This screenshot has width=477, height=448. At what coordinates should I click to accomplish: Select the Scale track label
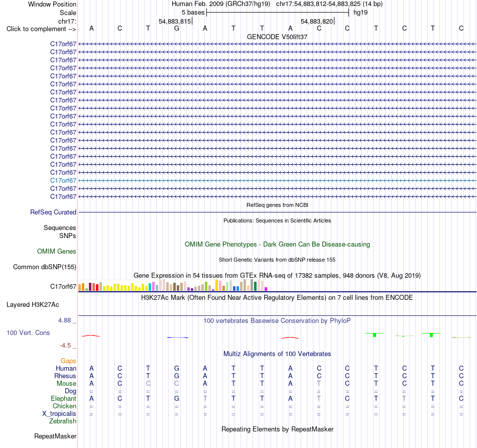click(x=68, y=13)
